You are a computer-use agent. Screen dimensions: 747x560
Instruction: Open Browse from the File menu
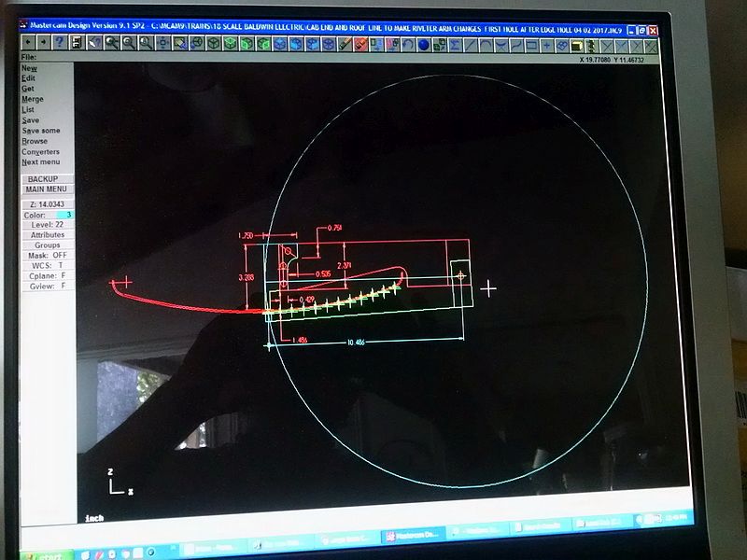point(35,141)
